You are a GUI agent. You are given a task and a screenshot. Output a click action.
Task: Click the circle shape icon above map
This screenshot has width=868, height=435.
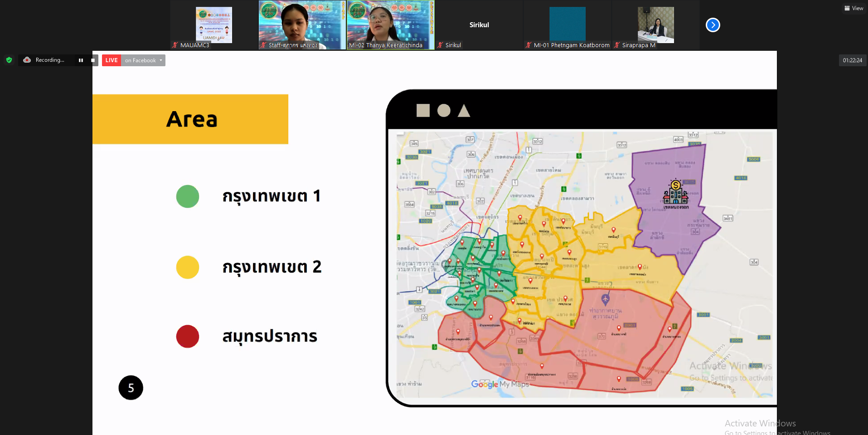(x=444, y=110)
